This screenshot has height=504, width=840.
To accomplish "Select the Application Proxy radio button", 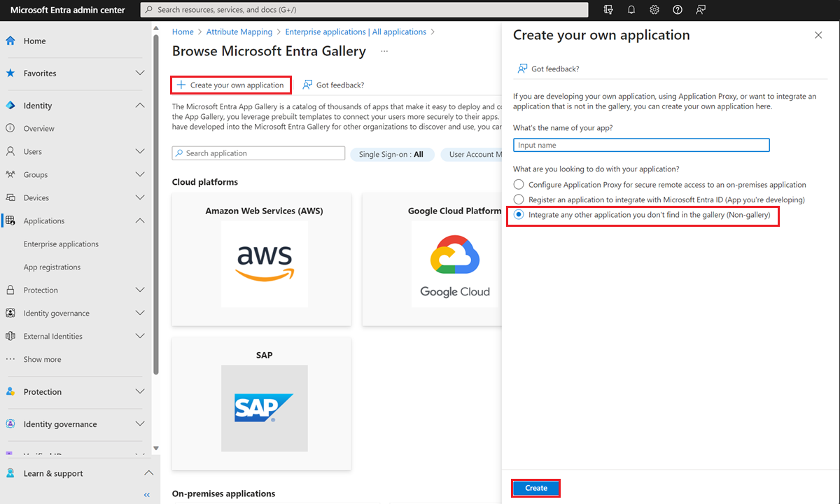I will [517, 184].
